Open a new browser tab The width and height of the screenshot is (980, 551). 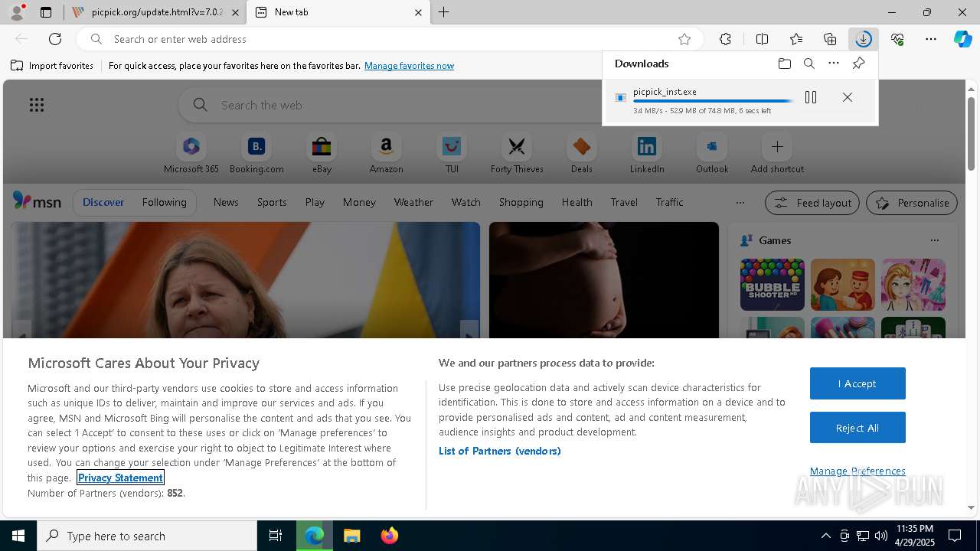pyautogui.click(x=444, y=12)
